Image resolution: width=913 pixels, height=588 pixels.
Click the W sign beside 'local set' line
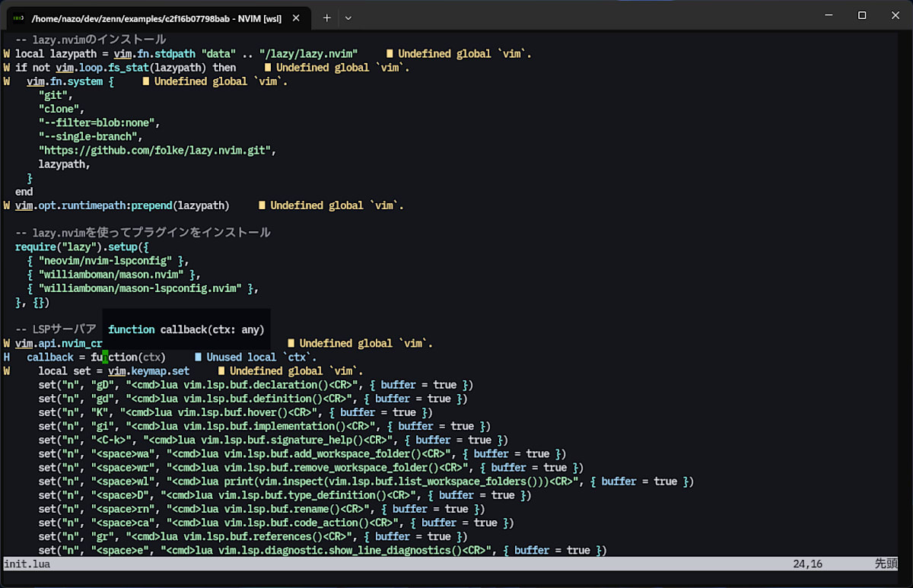click(x=7, y=371)
